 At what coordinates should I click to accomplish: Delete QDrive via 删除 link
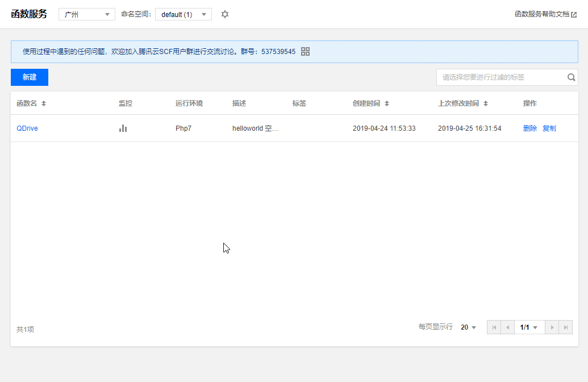(529, 128)
